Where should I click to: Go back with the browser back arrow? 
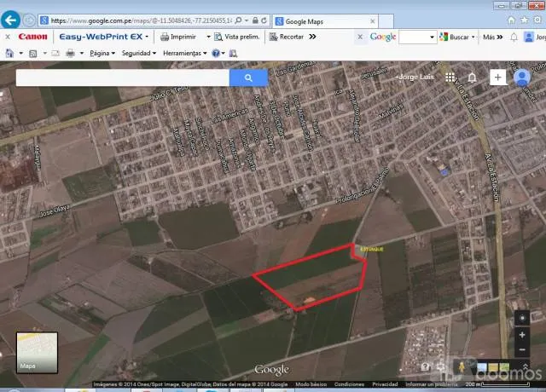tap(10, 20)
